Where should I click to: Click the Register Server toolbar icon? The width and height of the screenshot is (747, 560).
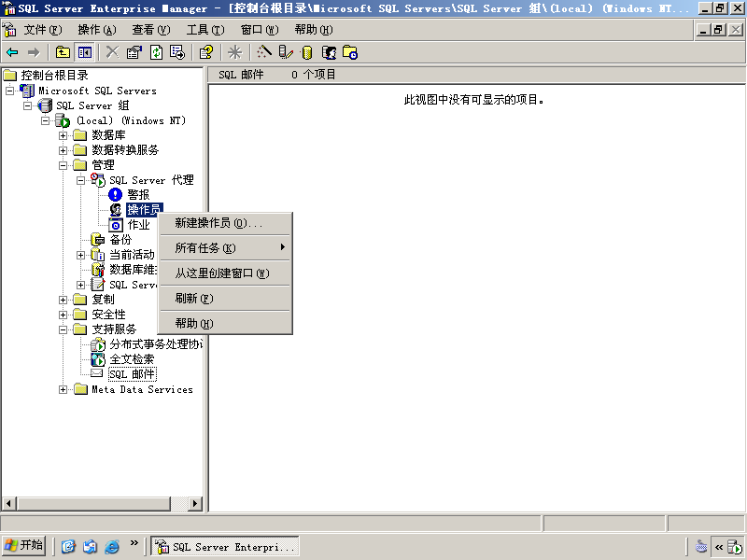(286, 52)
